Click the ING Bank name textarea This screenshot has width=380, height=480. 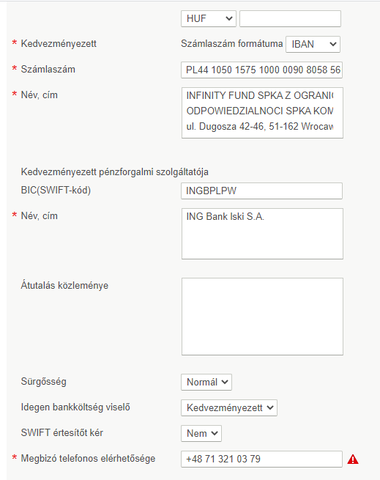click(x=262, y=234)
